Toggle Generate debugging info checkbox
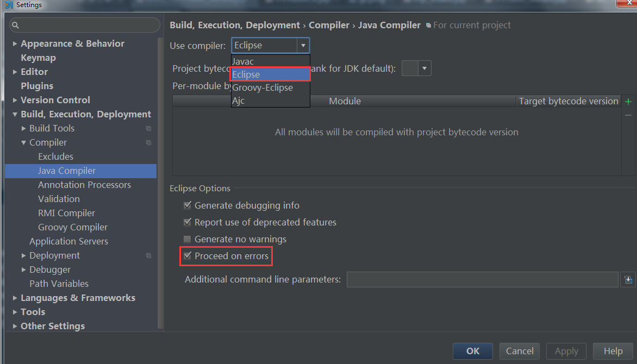The image size is (637, 364). coord(188,205)
